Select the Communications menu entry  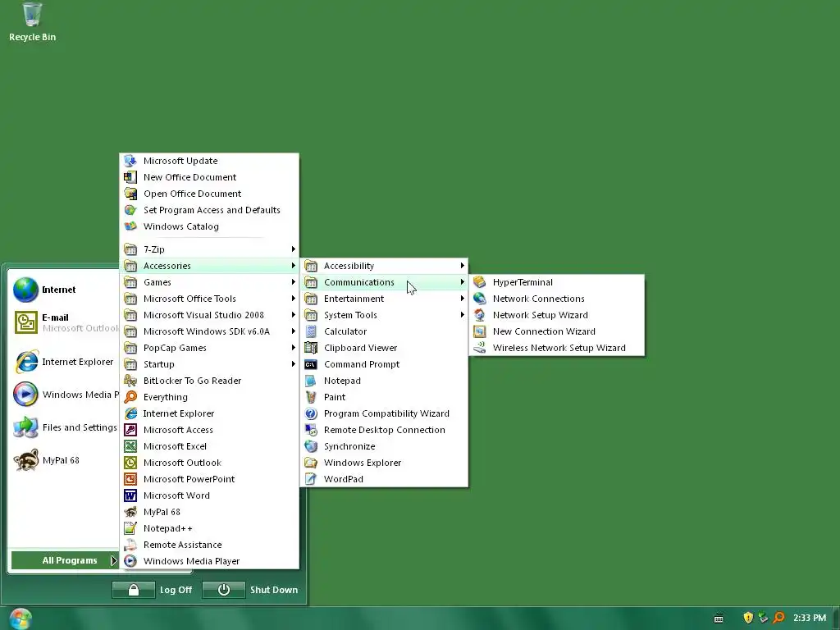click(384, 282)
